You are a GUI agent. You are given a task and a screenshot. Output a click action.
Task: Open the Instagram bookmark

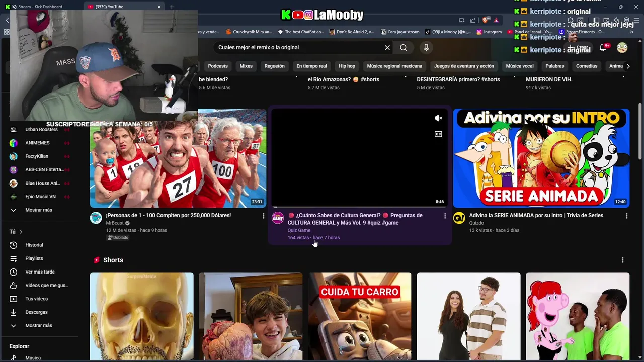489,32
